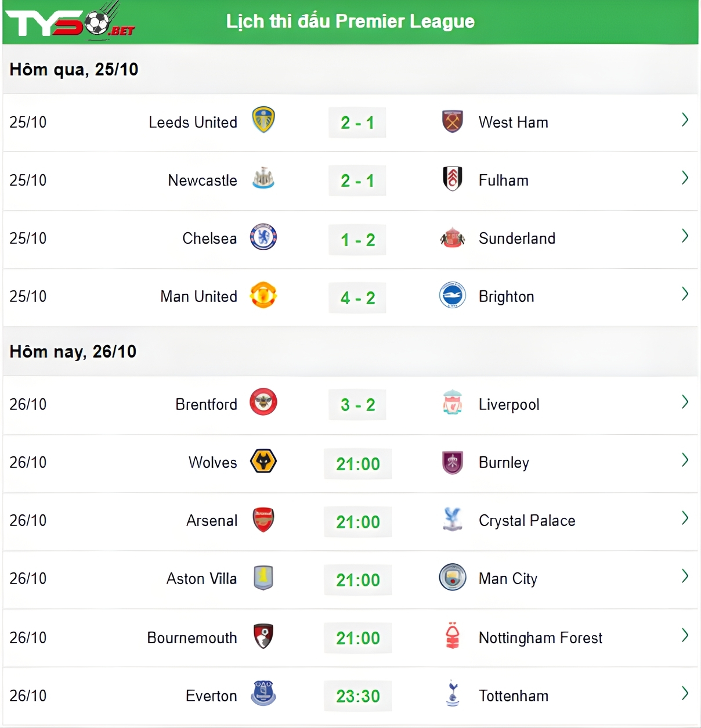The height and width of the screenshot is (728, 701).
Task: Click the Chelsea club crest
Action: point(263,237)
